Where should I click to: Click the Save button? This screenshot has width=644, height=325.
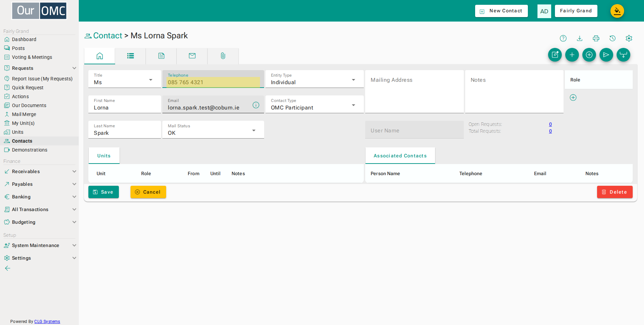(103, 192)
